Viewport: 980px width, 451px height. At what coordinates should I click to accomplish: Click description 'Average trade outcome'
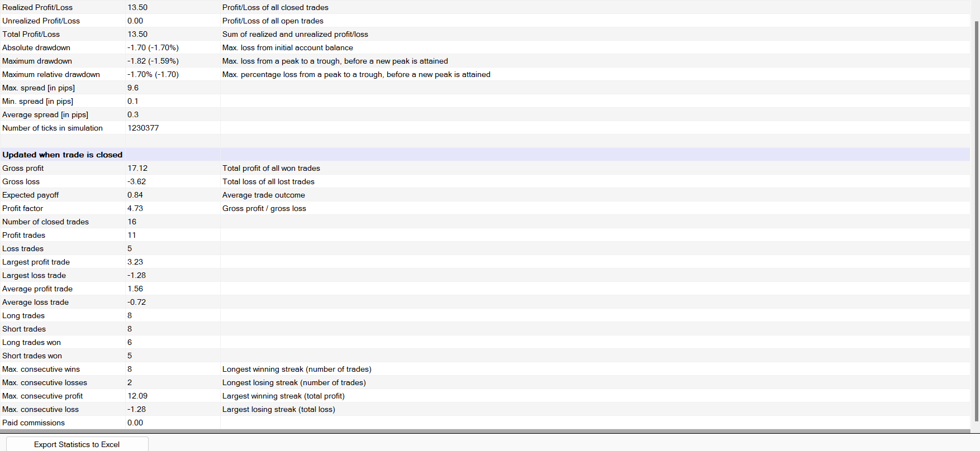[x=264, y=195]
